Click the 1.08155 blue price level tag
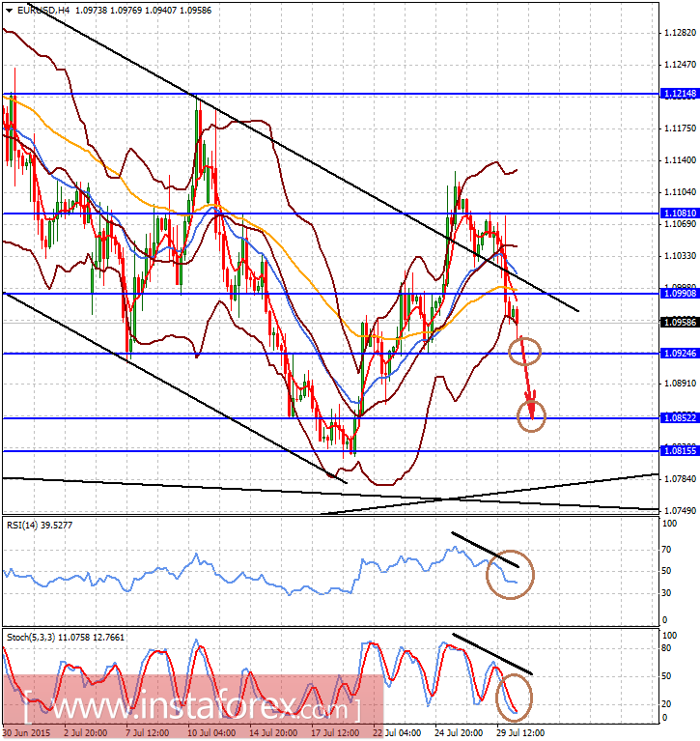 point(680,451)
